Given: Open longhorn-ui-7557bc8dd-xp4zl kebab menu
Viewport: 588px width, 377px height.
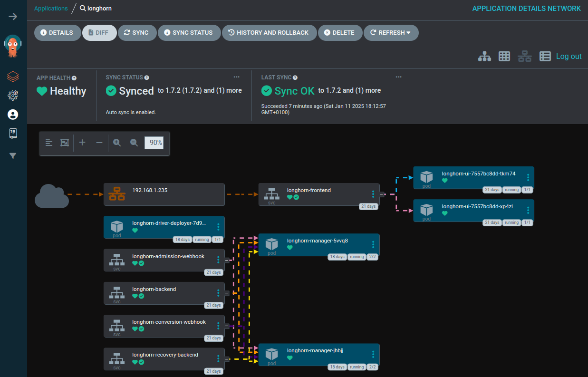Looking at the screenshot, I should (528, 210).
